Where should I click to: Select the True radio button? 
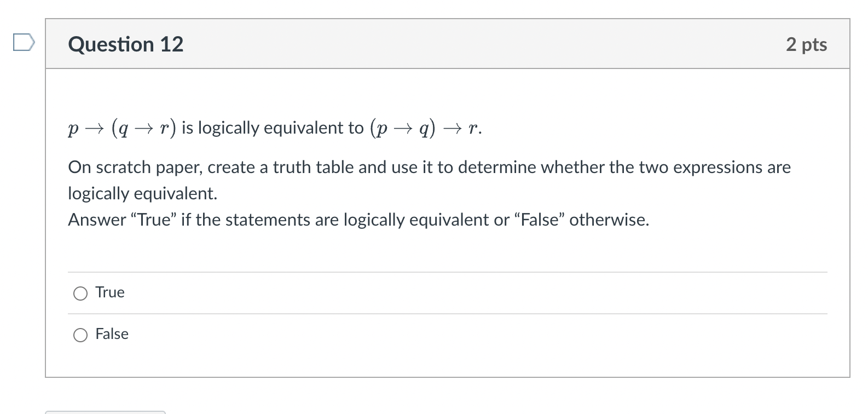click(80, 293)
